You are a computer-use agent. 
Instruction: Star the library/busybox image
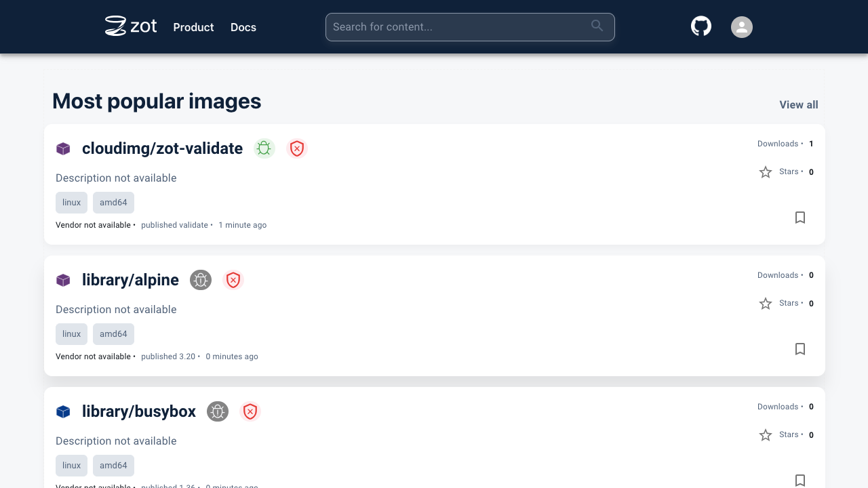(x=766, y=435)
